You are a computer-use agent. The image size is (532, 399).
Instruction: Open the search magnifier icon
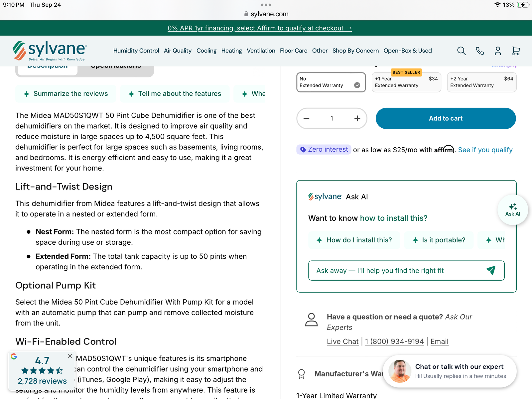point(461,51)
